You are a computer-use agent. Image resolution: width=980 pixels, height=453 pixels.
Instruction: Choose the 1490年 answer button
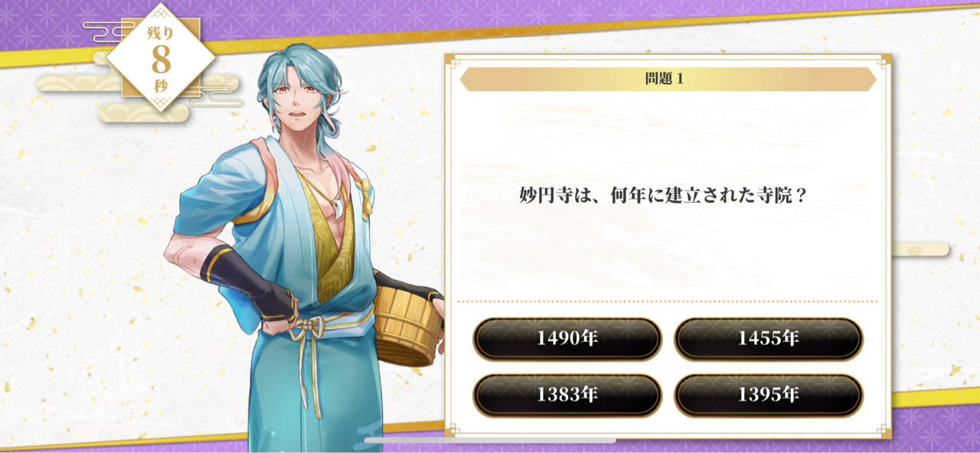(x=567, y=339)
